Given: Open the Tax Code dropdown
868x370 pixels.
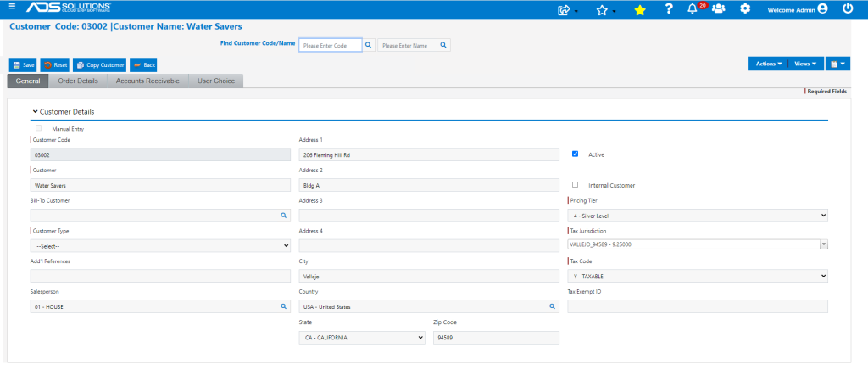Looking at the screenshot, I should pyautogui.click(x=698, y=276).
